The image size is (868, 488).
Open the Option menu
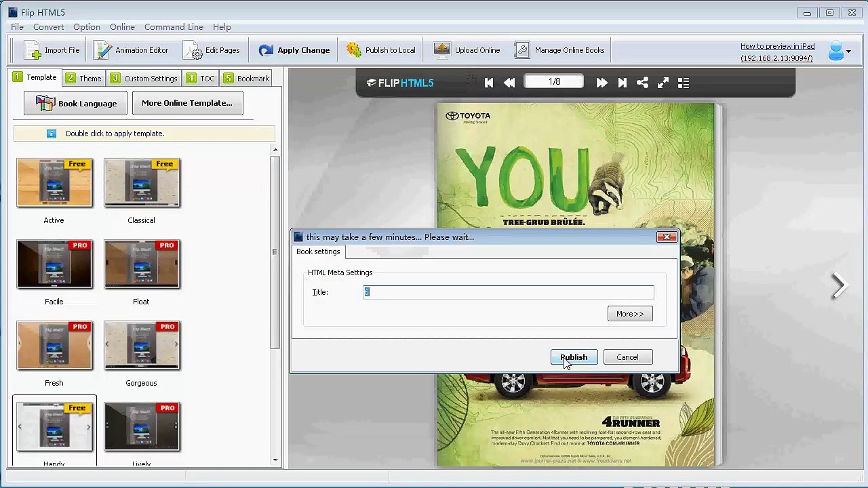point(87,27)
